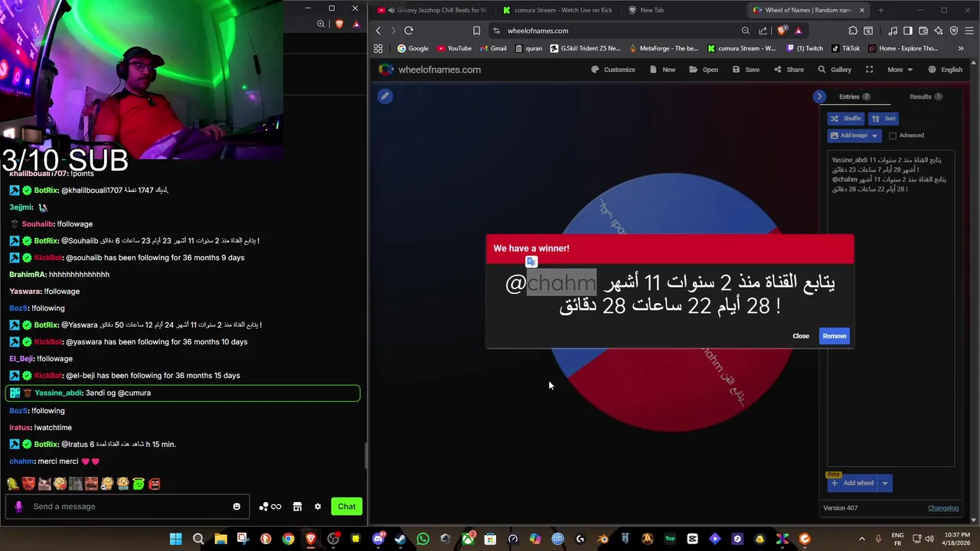Click the highlighted Yassine_abdi chat message

click(x=182, y=393)
